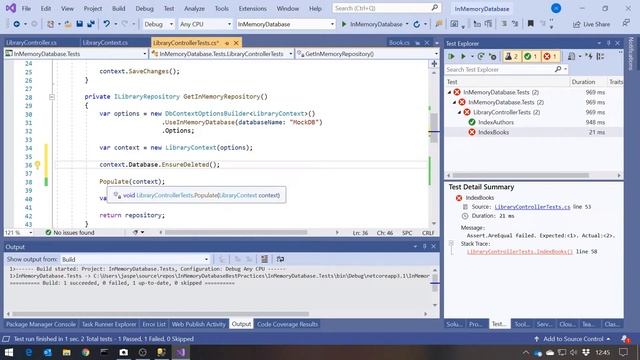The image size is (640, 360).
Task: Click the Output window horizontal scrollbar
Action: (x=161, y=314)
